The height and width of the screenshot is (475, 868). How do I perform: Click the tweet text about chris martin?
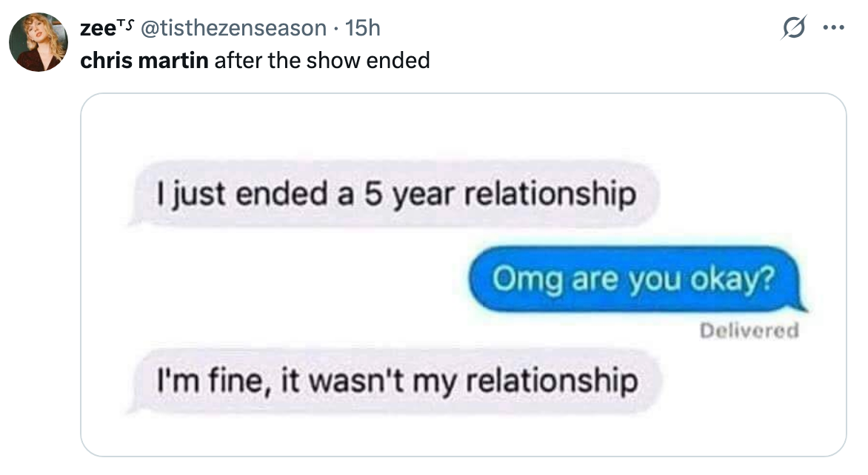pos(256,61)
